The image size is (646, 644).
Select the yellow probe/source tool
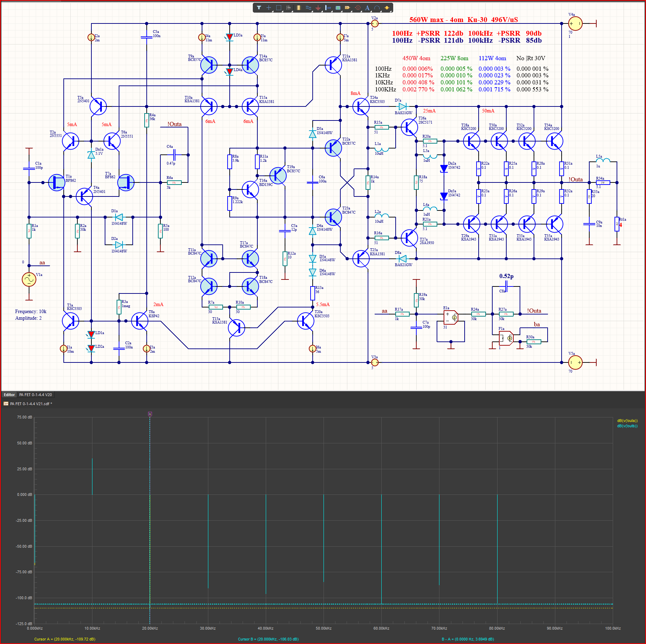[x=387, y=8]
